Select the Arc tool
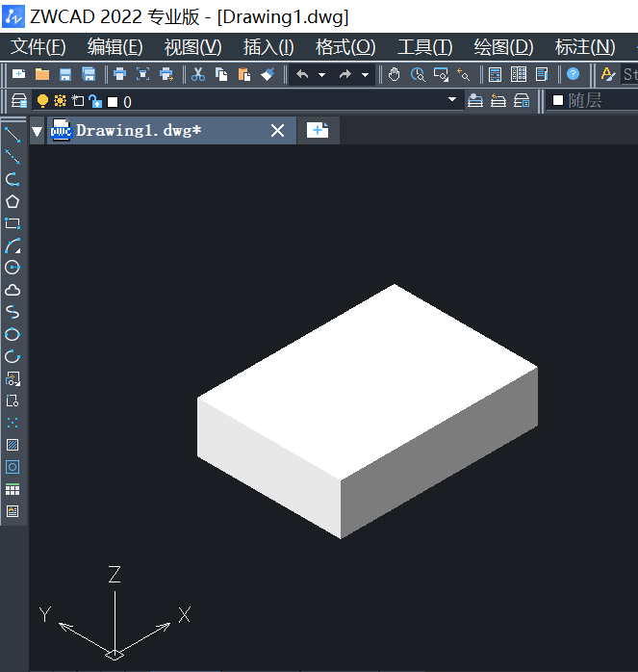The height and width of the screenshot is (672, 638). pyautogui.click(x=13, y=246)
